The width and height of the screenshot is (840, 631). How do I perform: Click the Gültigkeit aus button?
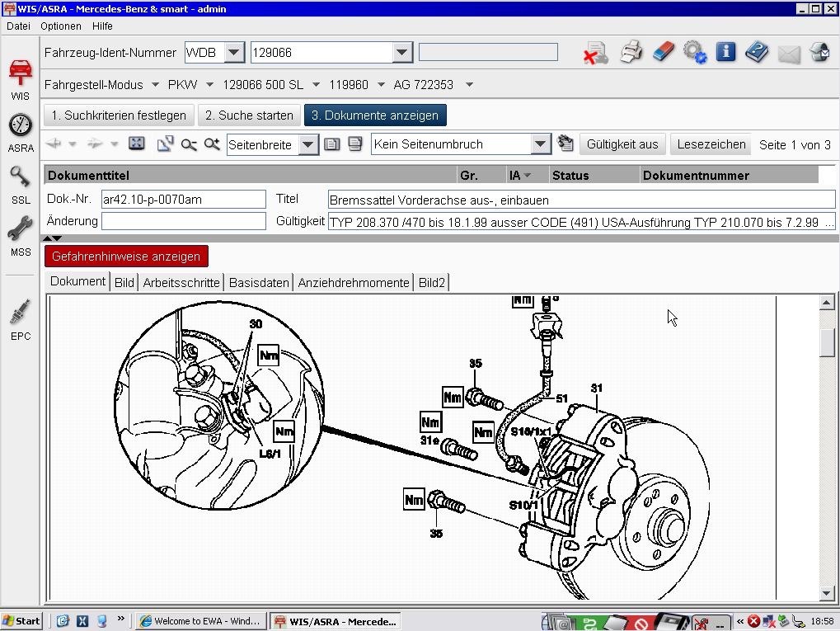[622, 144]
